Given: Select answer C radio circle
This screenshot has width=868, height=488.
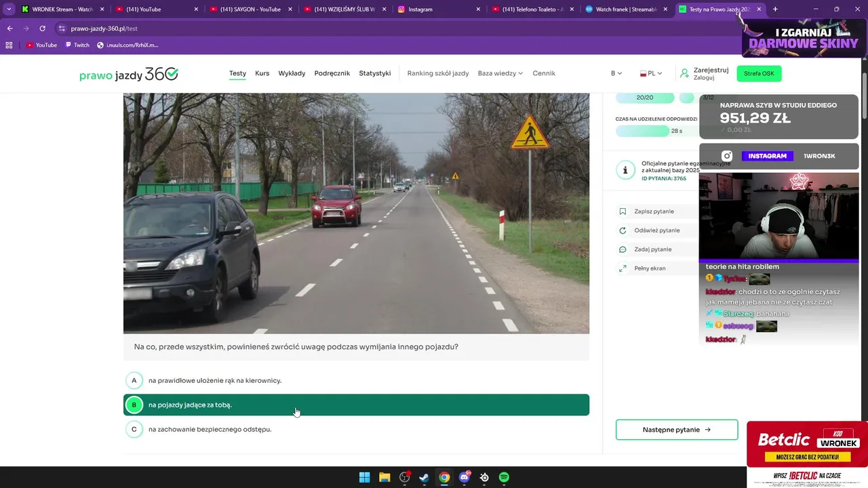Looking at the screenshot, I should tap(134, 429).
